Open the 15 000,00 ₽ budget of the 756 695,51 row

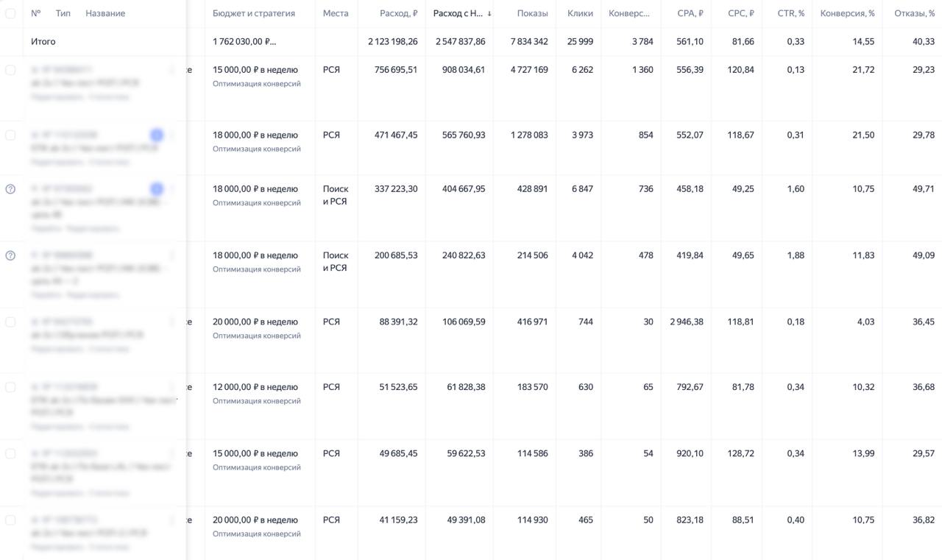pyautogui.click(x=255, y=70)
